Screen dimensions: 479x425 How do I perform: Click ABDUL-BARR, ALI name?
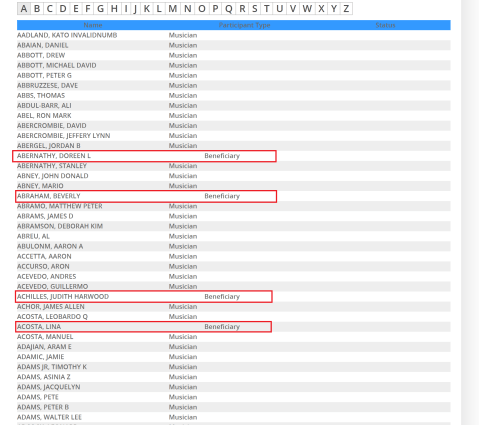[44, 105]
